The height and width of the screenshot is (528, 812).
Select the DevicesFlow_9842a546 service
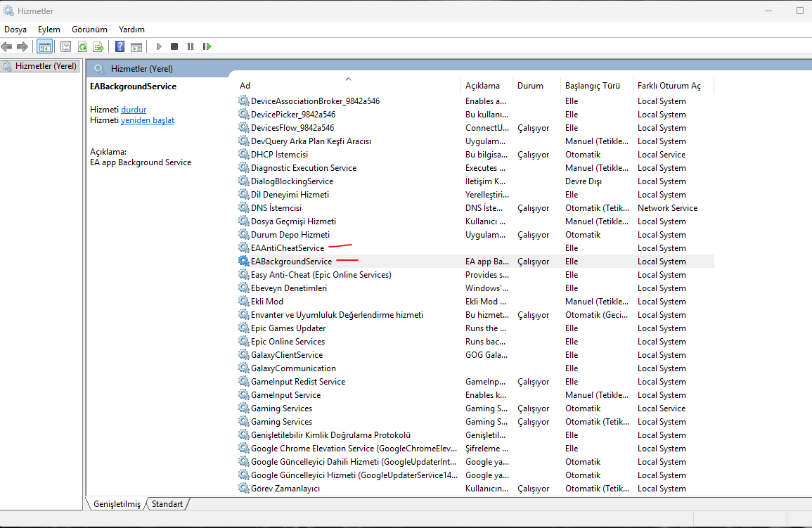tap(475, 128)
